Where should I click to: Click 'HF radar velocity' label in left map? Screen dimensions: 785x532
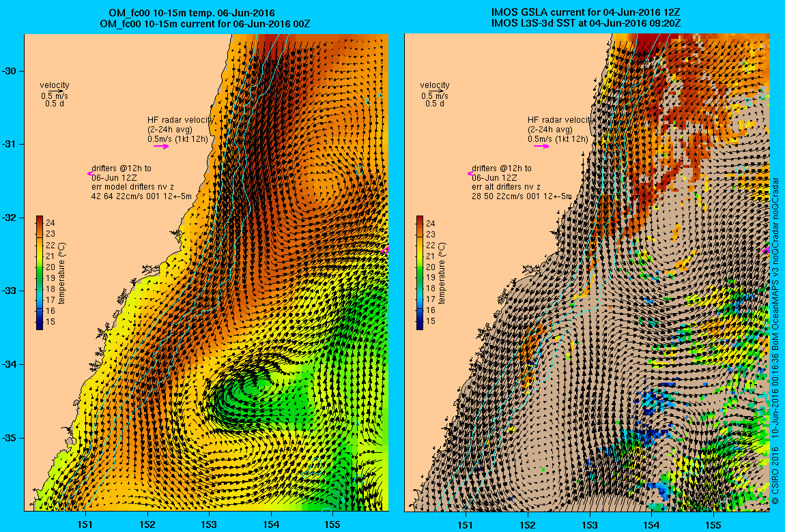180,120
